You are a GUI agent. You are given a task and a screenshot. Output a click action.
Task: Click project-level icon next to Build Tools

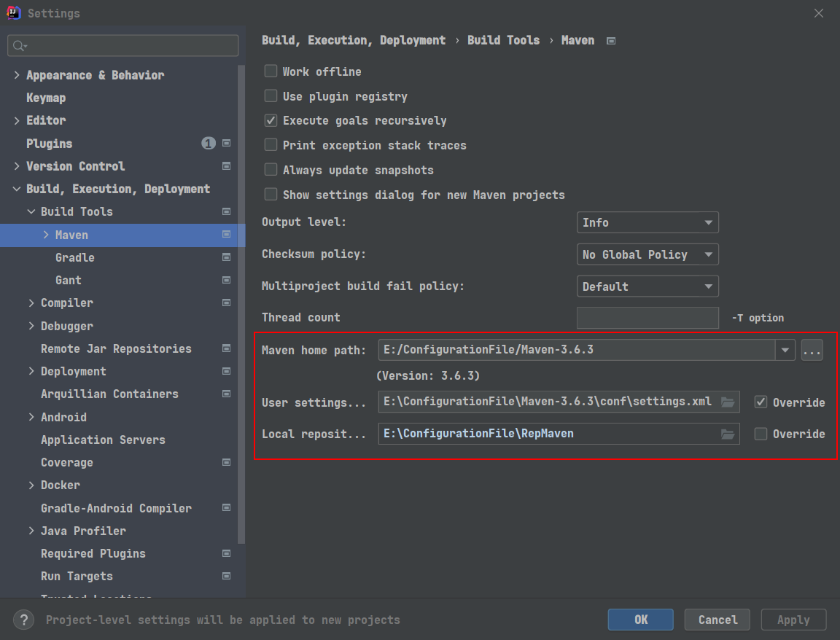pos(227,211)
